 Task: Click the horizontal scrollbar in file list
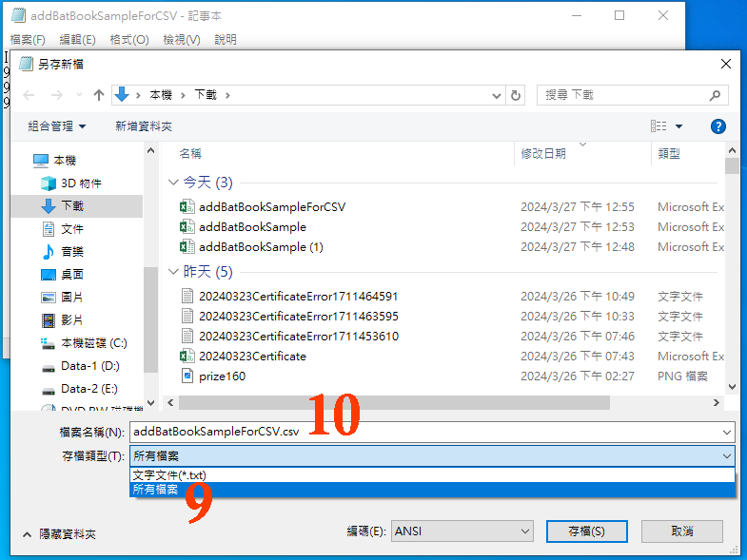(394, 403)
